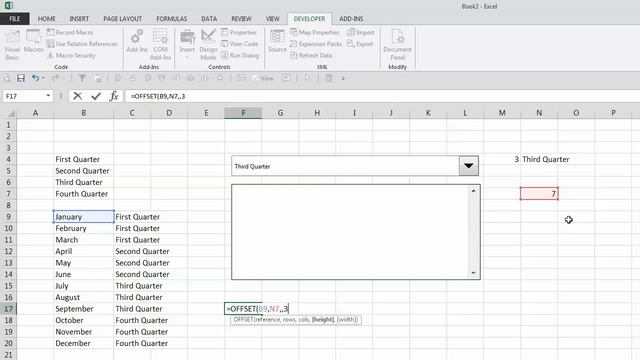Click OFFSET function name in tooltip
The image size is (640, 360).
(243, 320)
